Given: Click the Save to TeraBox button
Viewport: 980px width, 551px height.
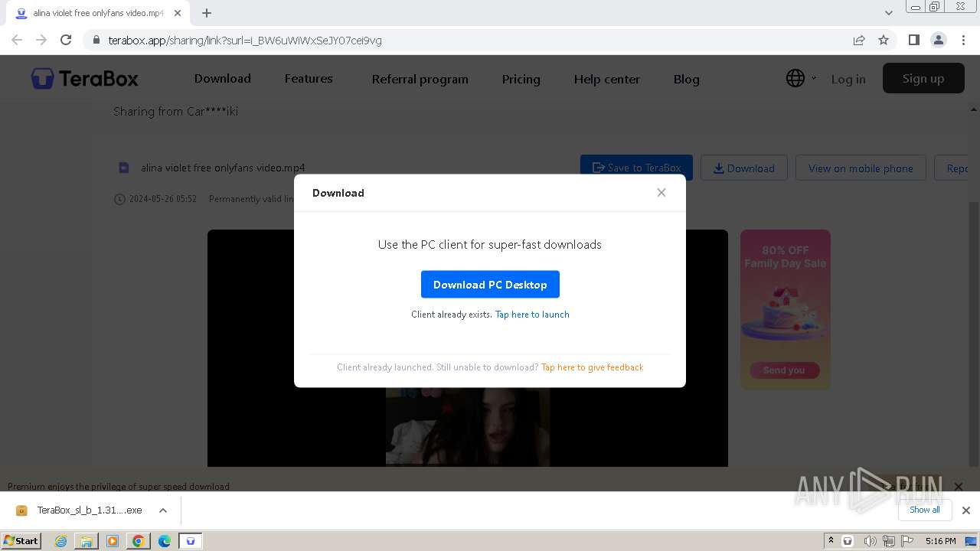Looking at the screenshot, I should coord(636,168).
